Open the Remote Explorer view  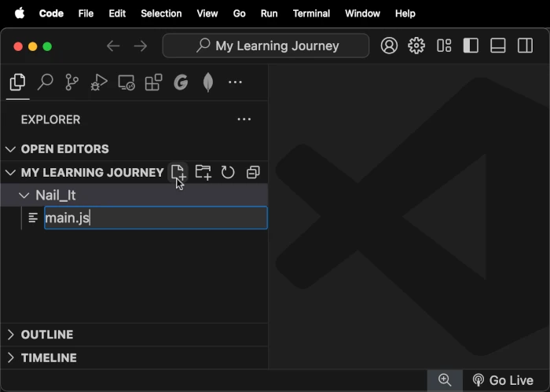tap(126, 82)
